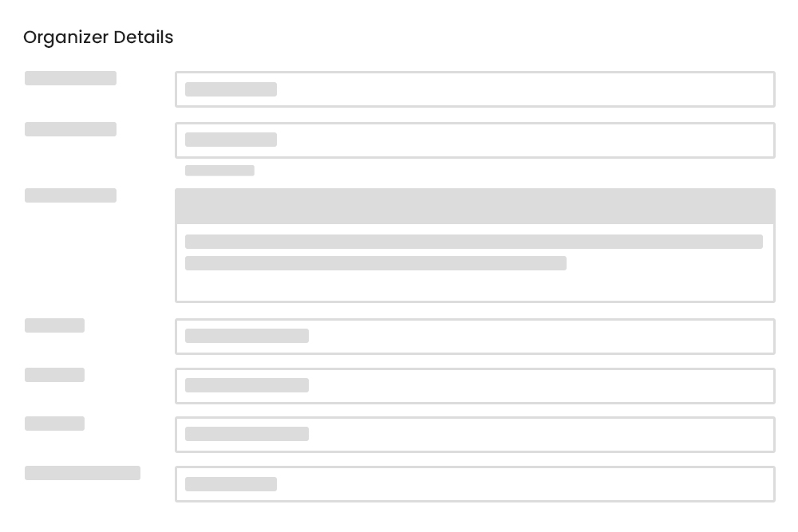798x532 pixels.
Task: Click inside the first form input field
Action: (x=475, y=89)
